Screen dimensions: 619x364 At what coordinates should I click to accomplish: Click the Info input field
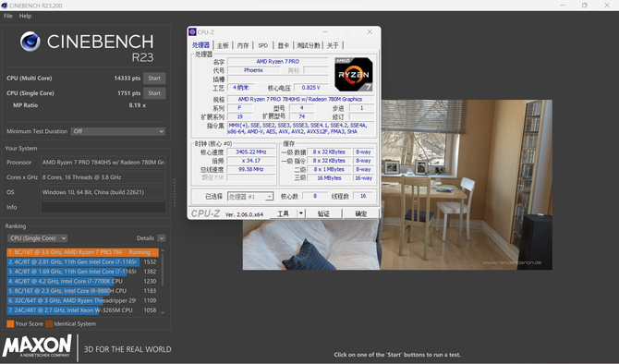click(x=103, y=207)
